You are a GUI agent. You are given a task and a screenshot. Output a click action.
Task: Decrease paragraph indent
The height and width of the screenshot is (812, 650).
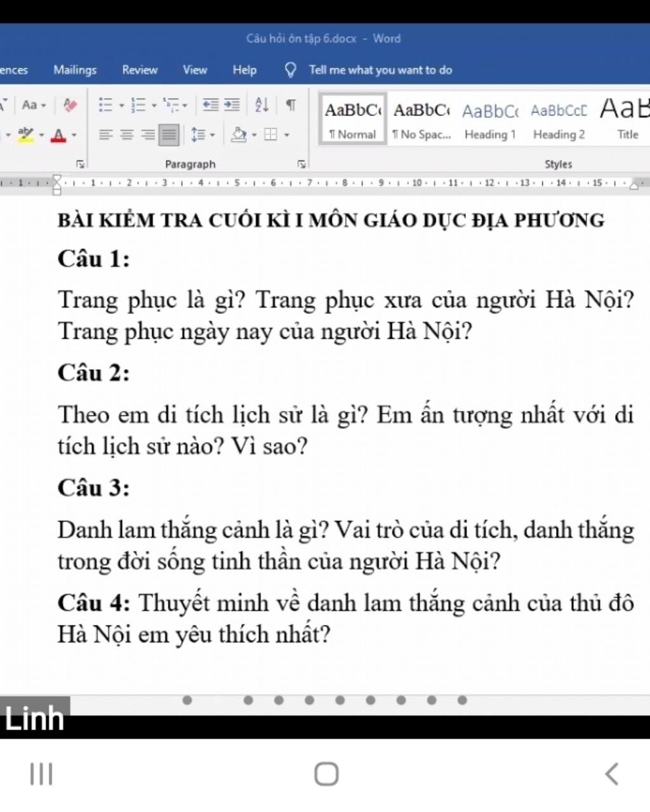coord(211,105)
